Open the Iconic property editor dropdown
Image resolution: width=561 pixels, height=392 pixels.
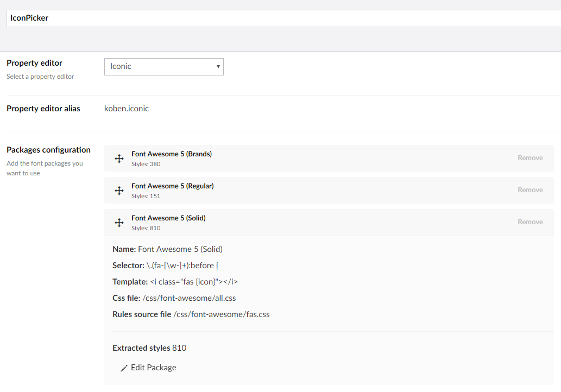point(164,67)
